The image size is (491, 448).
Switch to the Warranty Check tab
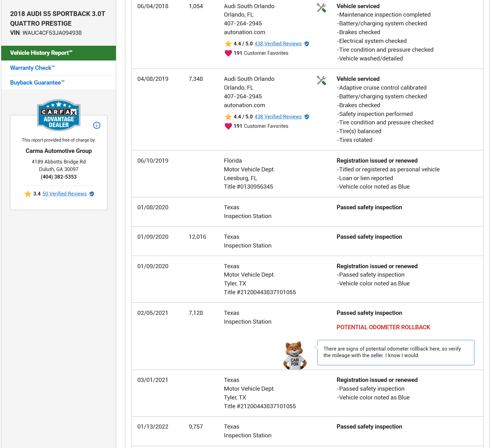pyautogui.click(x=33, y=68)
